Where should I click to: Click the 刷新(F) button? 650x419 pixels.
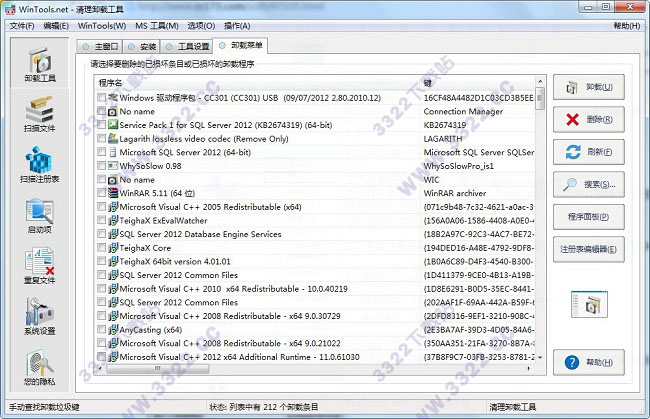[589, 152]
